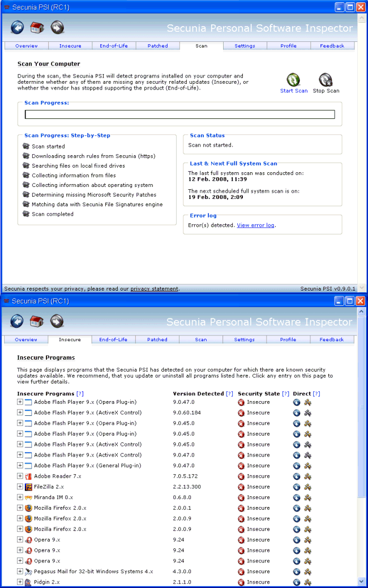The image size is (368, 588).
Task: Expand the Adobe Reader 7.x entry
Action: click(x=20, y=476)
